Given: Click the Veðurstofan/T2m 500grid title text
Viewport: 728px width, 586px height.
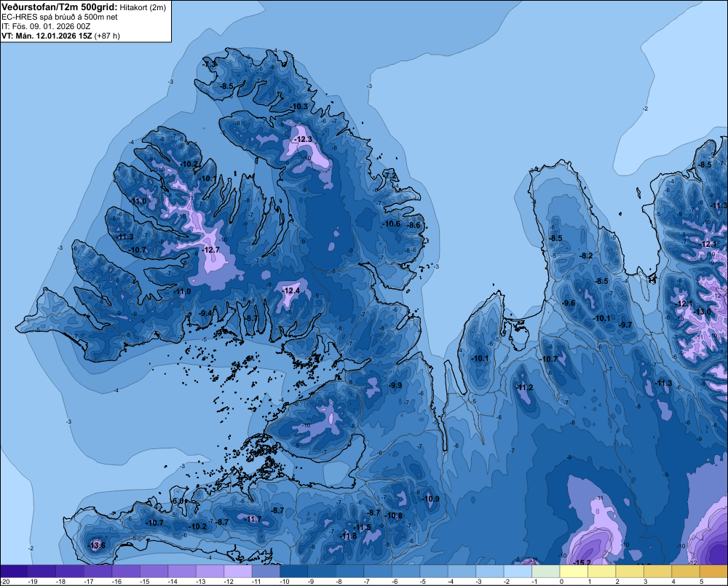Looking at the screenshot, I should pyautogui.click(x=60, y=7).
